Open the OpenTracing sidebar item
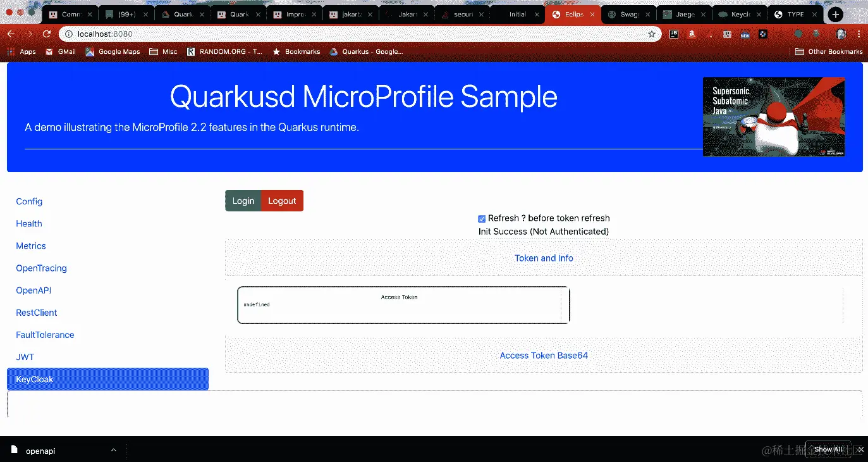868x462 pixels. coord(41,268)
